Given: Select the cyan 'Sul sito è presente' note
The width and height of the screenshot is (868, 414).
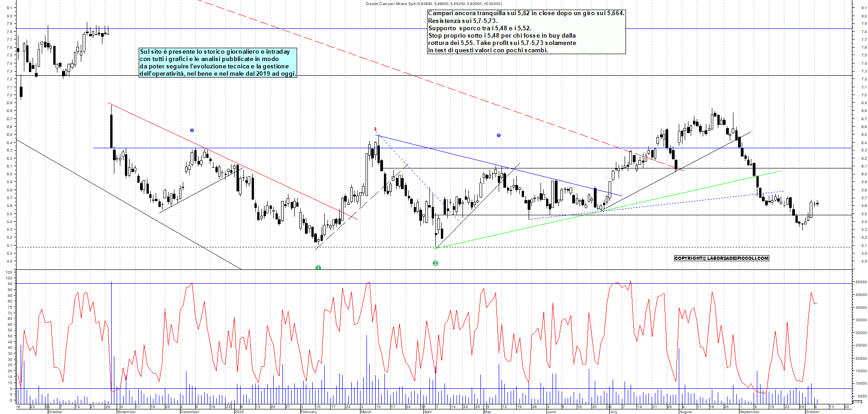Looking at the screenshot, I should (218, 62).
